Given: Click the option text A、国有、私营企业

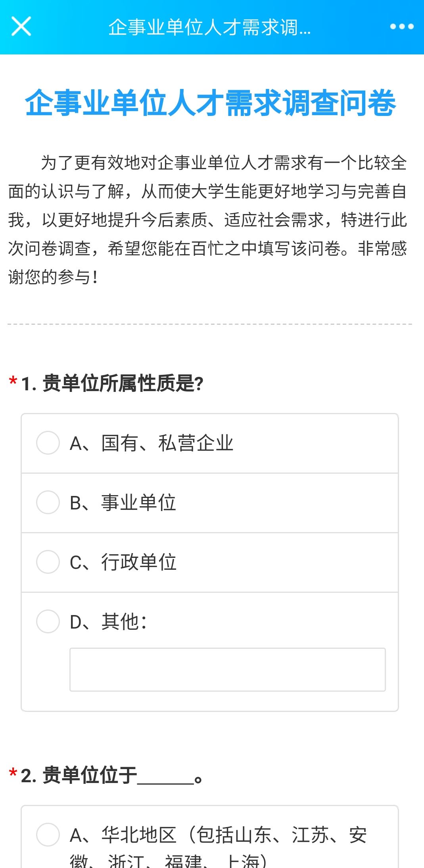Looking at the screenshot, I should click(x=152, y=443).
